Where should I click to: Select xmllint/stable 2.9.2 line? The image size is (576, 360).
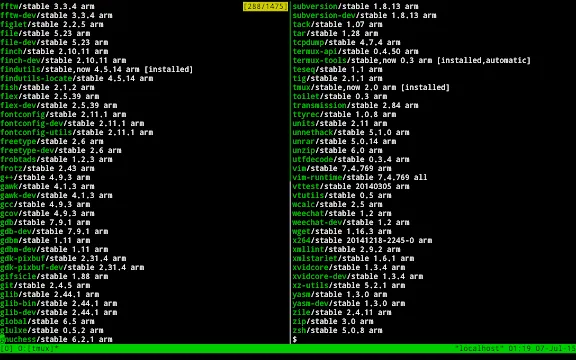point(346,249)
